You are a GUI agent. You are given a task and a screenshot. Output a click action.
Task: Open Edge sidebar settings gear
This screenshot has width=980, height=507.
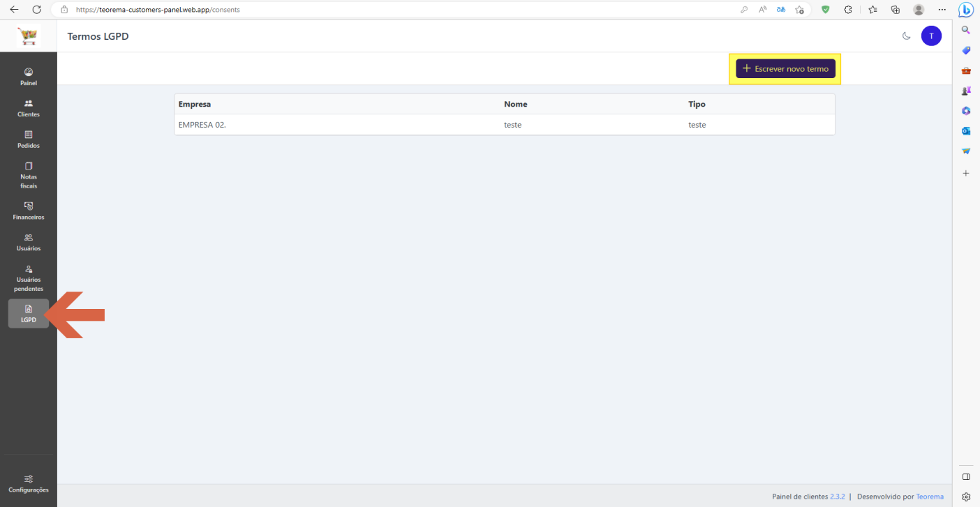click(966, 497)
